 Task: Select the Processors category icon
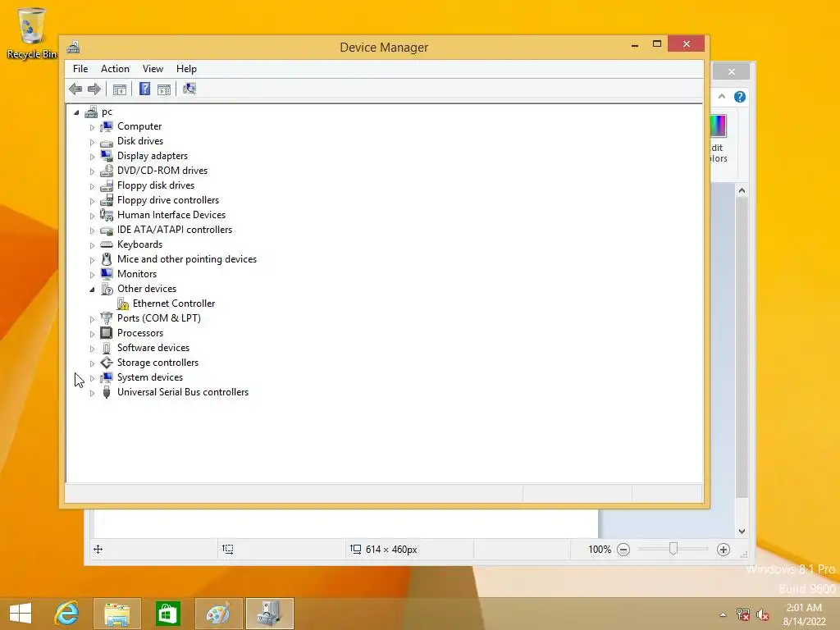tap(107, 333)
